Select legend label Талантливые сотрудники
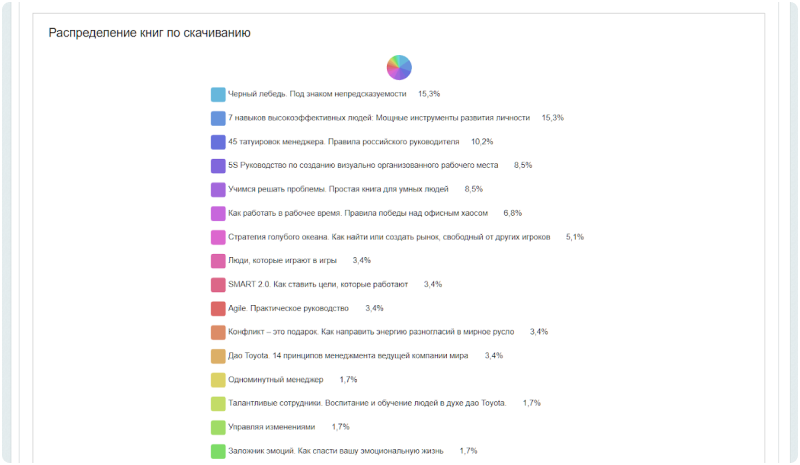The image size is (800, 465). (367, 403)
